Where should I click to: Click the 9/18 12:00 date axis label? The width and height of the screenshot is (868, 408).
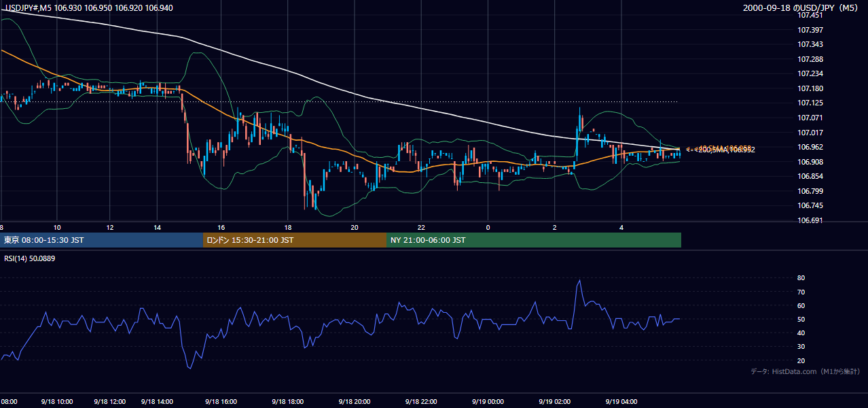[109, 401]
